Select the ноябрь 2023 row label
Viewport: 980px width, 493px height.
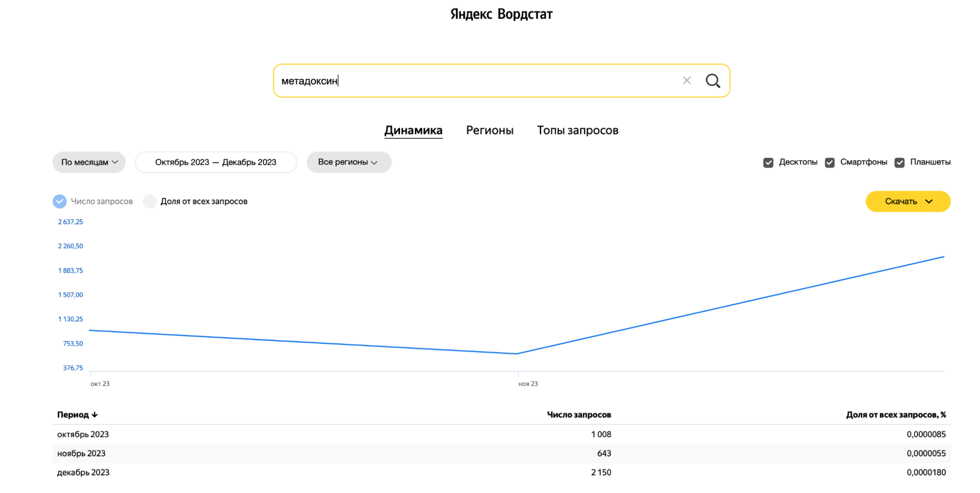click(81, 453)
